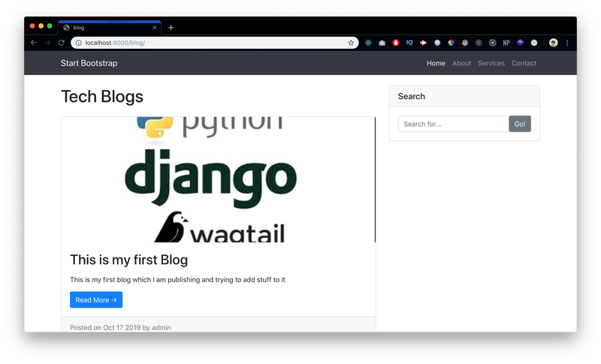Click the dark K extension icon
The width and height of the screenshot is (601, 364).
(479, 43)
